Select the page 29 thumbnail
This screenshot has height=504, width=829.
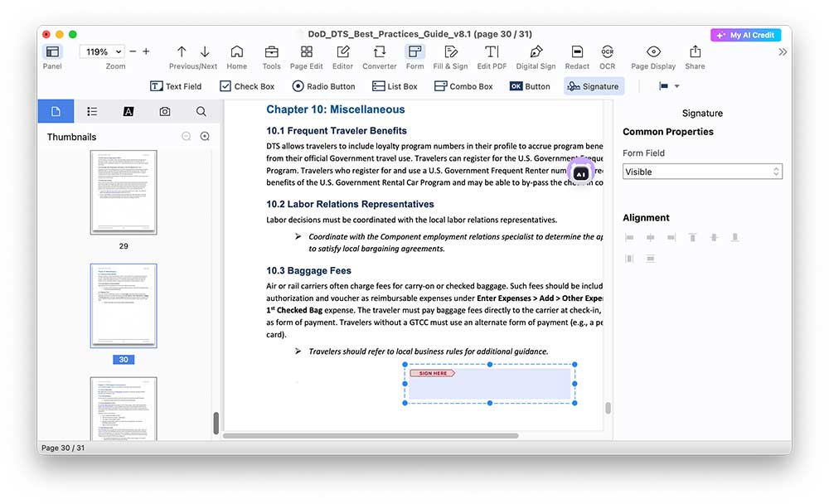(124, 192)
